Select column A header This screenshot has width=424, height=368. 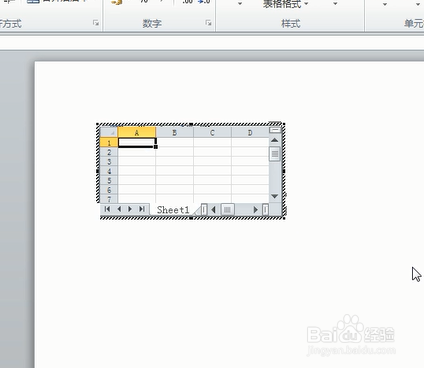coord(137,132)
